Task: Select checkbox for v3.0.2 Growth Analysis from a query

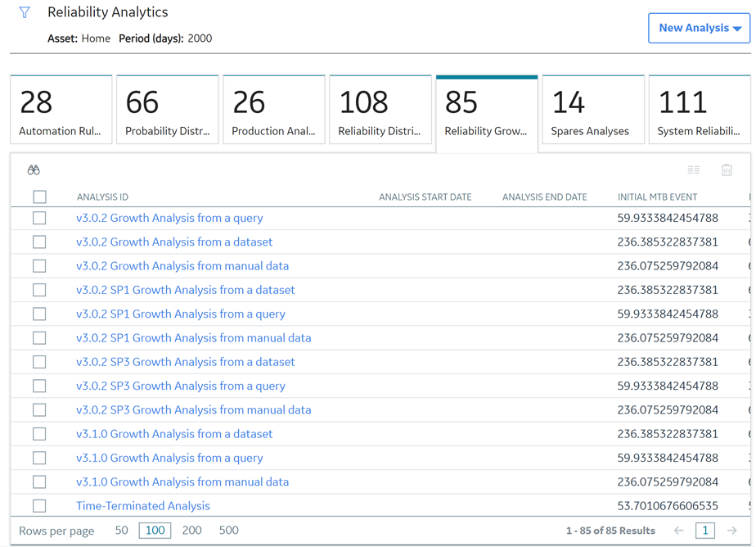Action: (39, 218)
